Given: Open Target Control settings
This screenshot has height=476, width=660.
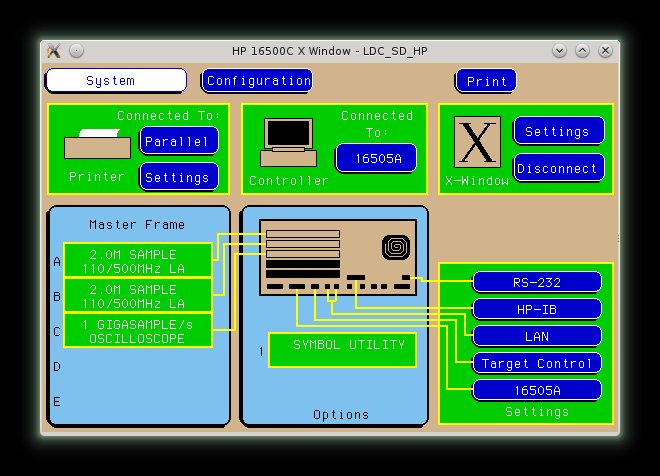Looking at the screenshot, I should [537, 363].
